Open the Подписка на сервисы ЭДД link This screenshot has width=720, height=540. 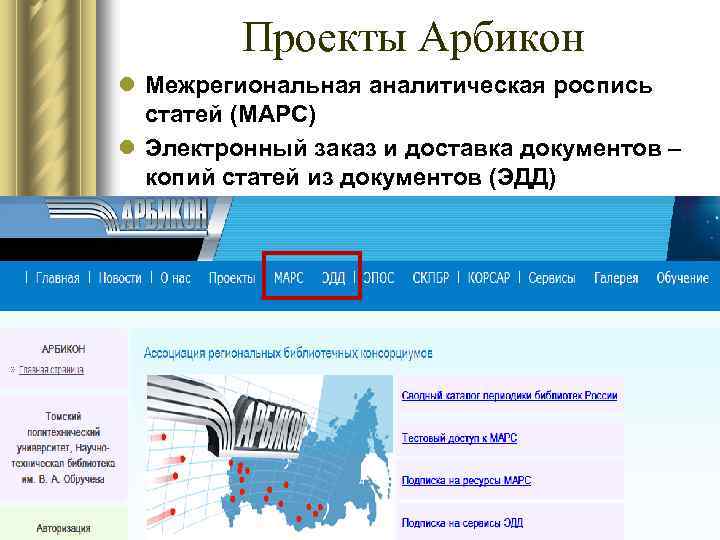(x=462, y=523)
